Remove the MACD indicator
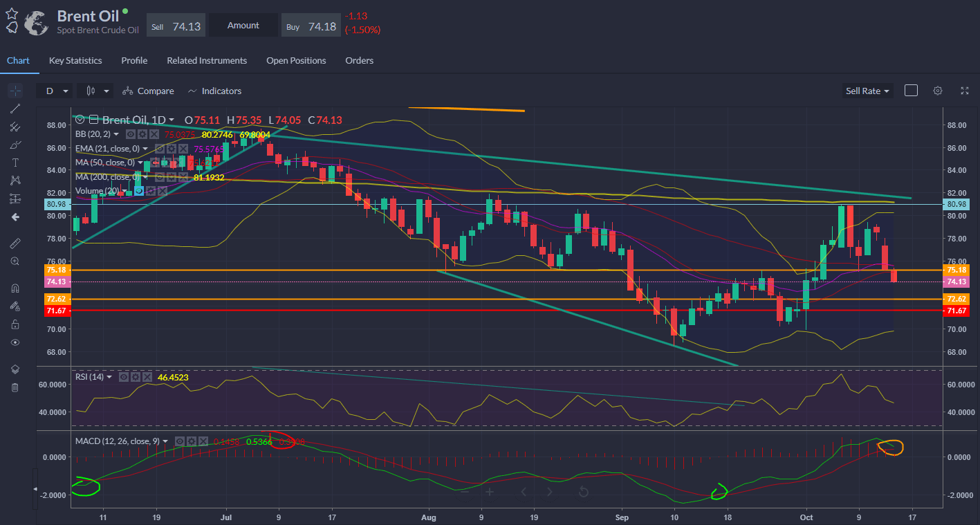Screen dimensions: 980x525 point(203,441)
